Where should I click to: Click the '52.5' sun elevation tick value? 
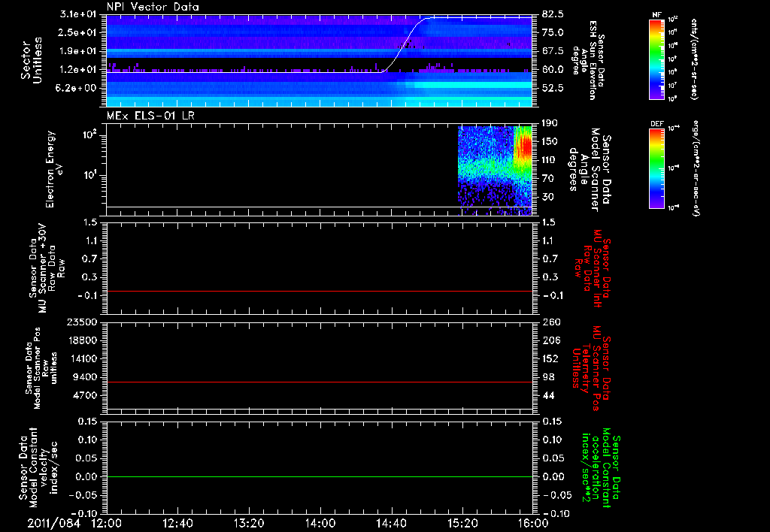tap(553, 89)
